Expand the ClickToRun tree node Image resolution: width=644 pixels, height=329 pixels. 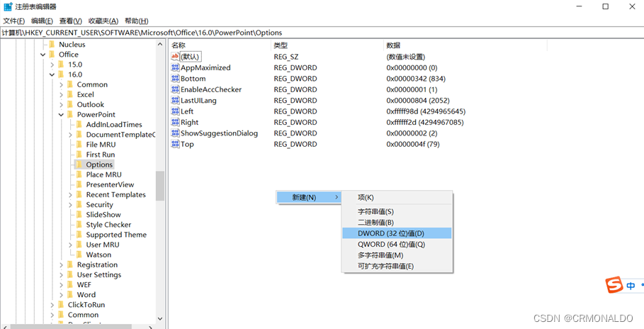[x=52, y=305]
